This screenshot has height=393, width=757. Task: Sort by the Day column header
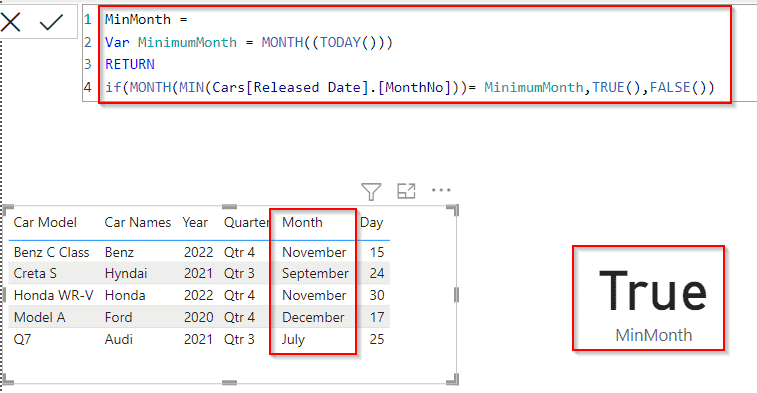[371, 223]
